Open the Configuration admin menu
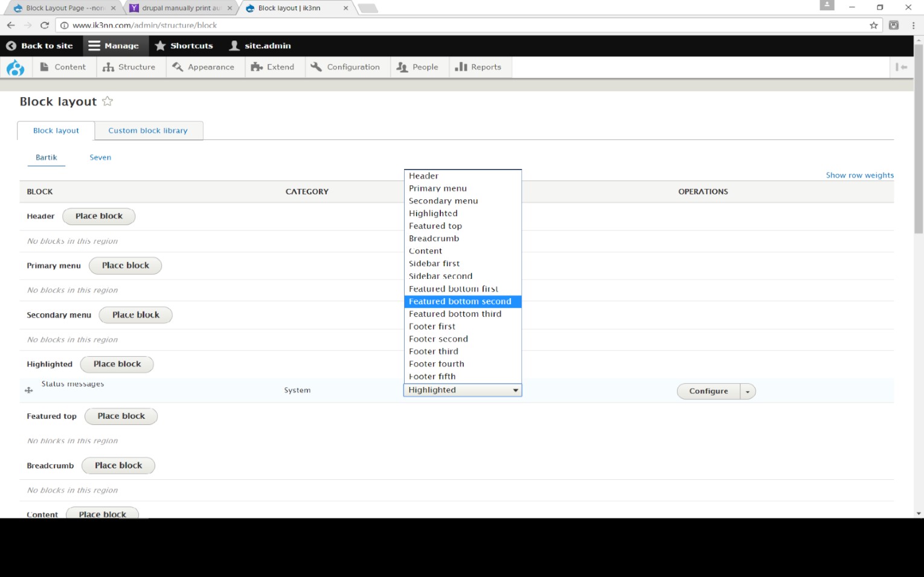 tap(345, 67)
